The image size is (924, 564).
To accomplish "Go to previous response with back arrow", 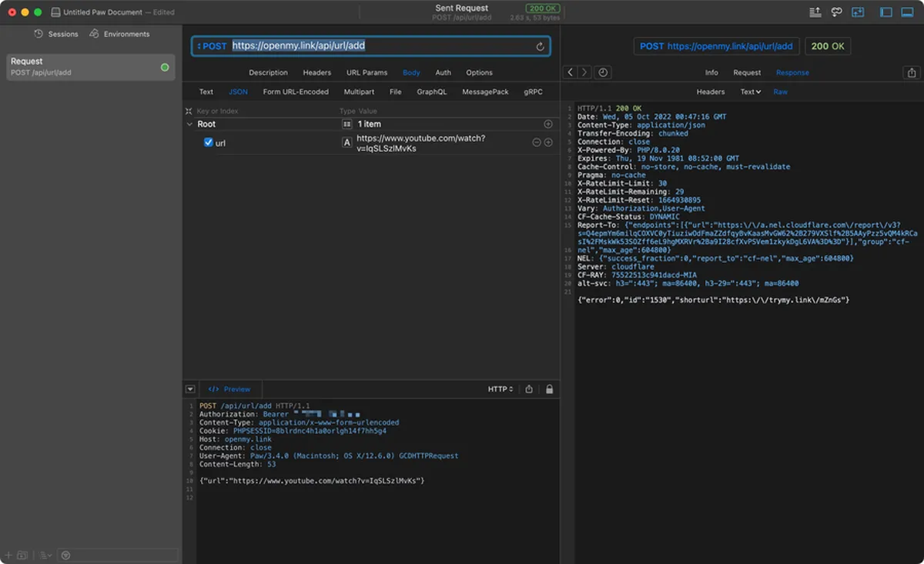I will pos(570,72).
